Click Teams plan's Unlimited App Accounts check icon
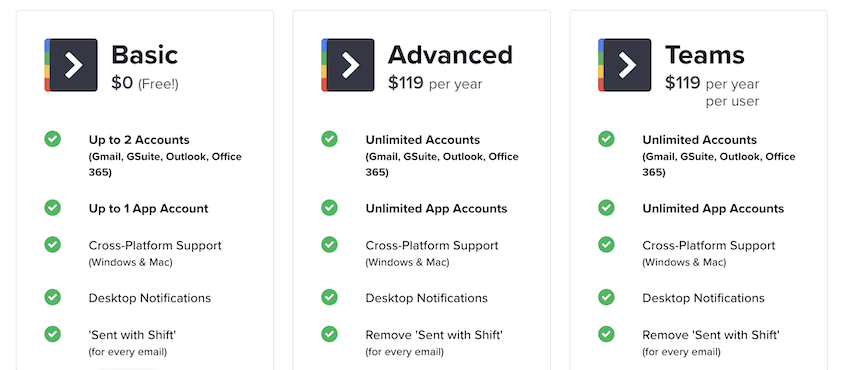The height and width of the screenshot is (370, 850). tap(607, 207)
